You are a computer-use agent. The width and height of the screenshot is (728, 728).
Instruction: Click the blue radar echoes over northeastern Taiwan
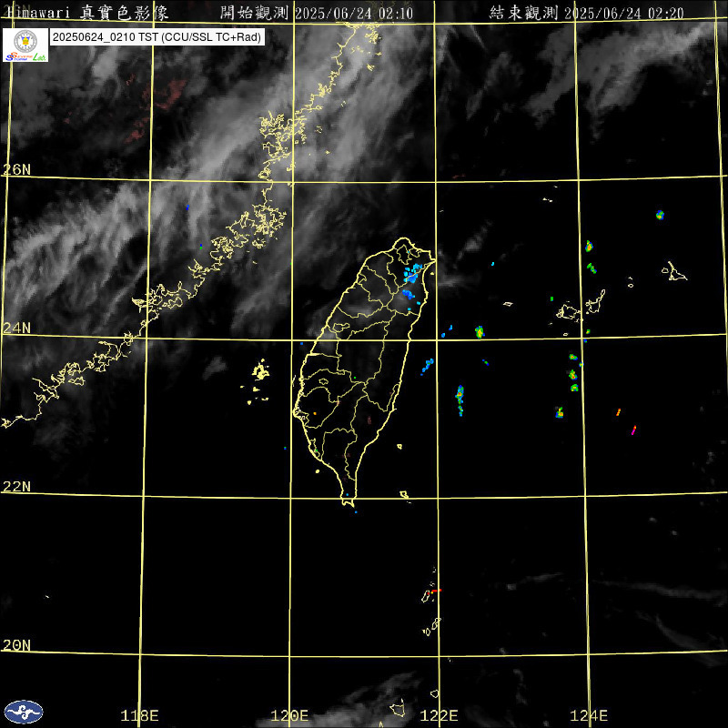412,283
